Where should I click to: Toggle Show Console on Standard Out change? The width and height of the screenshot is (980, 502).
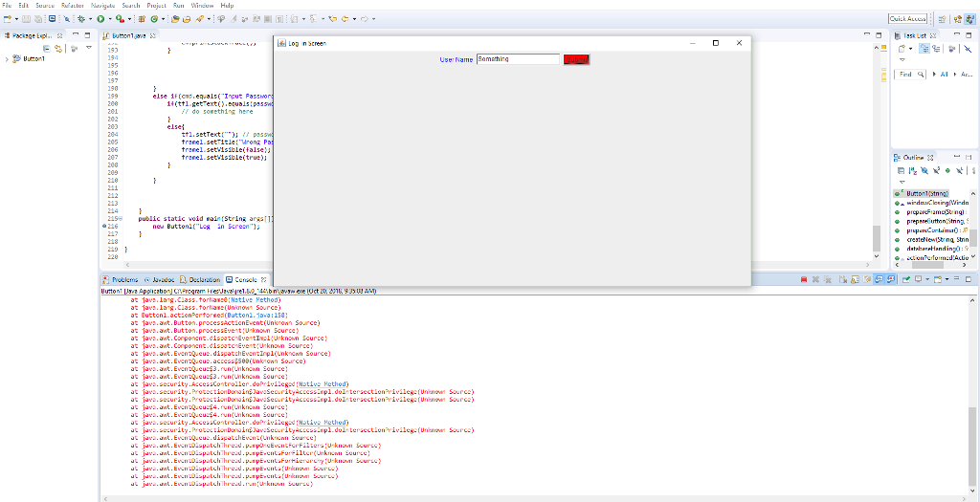pos(879,280)
